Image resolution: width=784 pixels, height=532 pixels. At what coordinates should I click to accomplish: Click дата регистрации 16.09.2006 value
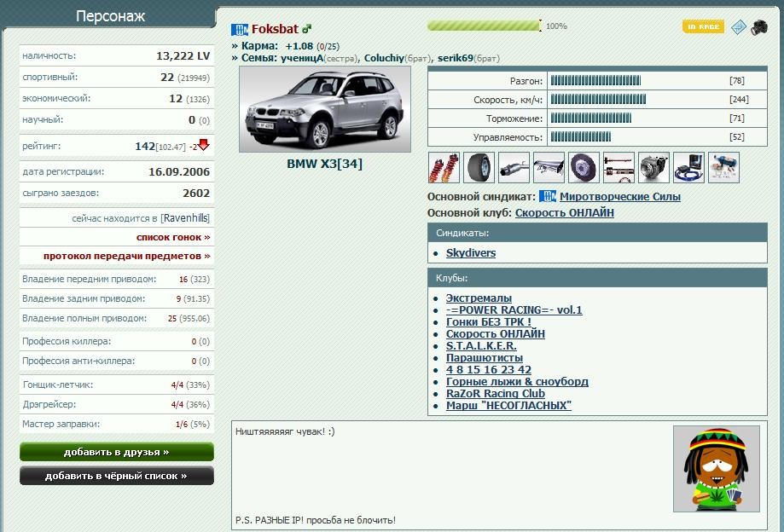(x=179, y=172)
